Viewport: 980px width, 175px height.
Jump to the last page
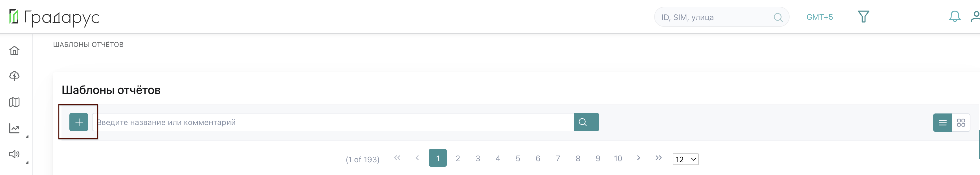(x=658, y=158)
